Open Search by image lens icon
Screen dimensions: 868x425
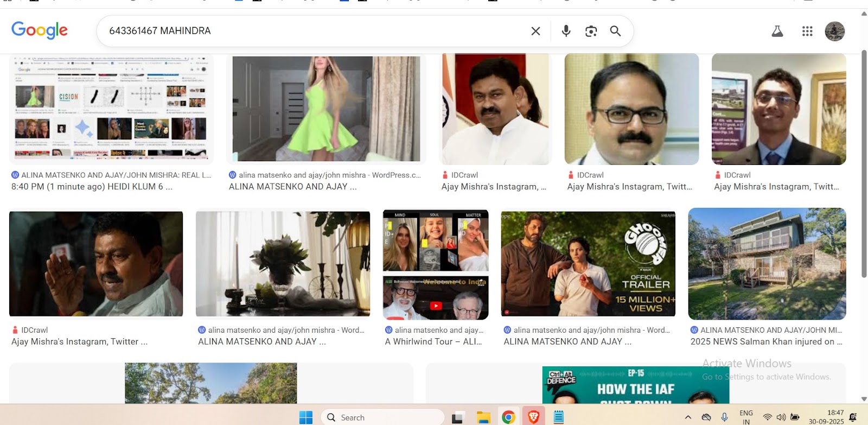click(x=591, y=31)
